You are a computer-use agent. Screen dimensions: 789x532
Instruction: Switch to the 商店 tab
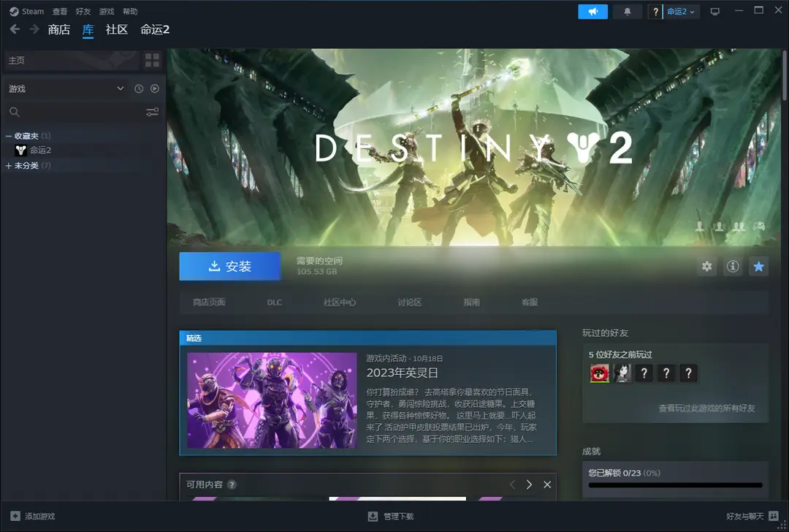point(59,30)
